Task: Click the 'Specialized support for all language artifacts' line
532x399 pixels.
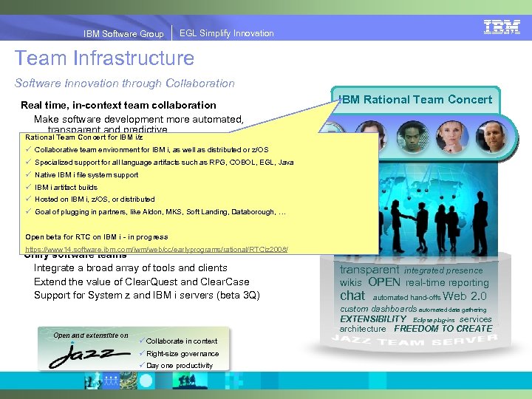Action: tap(164, 162)
